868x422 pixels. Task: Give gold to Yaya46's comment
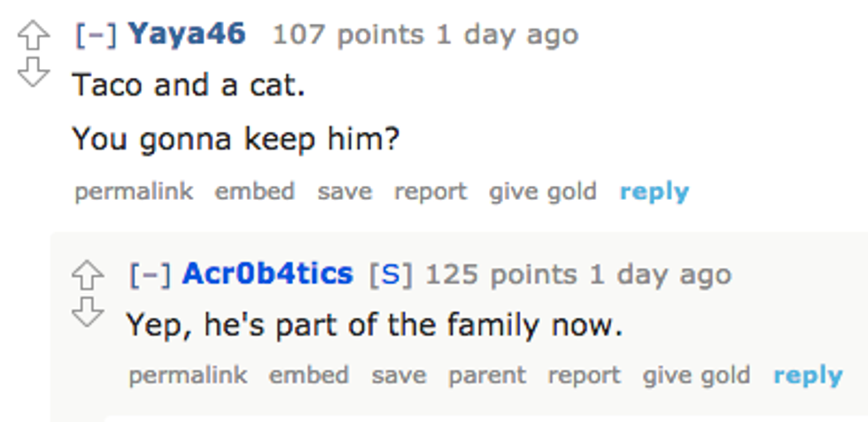click(542, 191)
